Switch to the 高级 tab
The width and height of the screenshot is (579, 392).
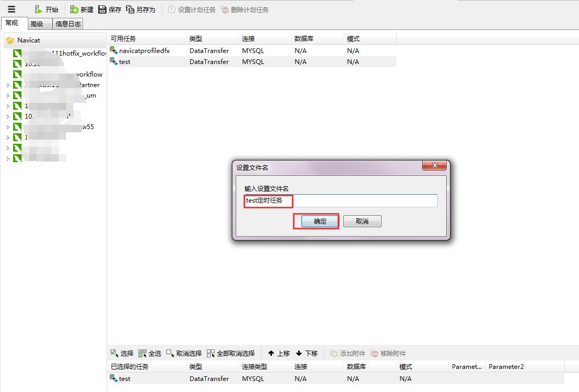click(39, 24)
